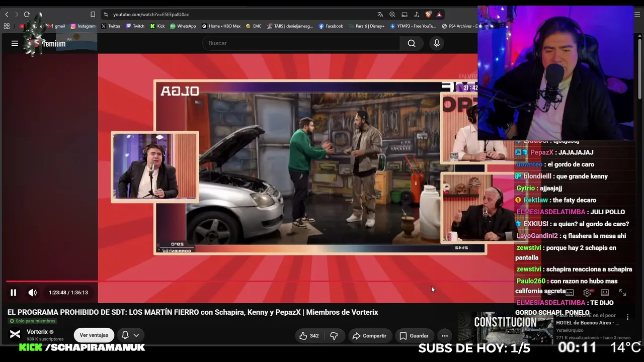644x362 pixels.
Task: Open Home HBO Max bookmark
Action: [x=221, y=26]
